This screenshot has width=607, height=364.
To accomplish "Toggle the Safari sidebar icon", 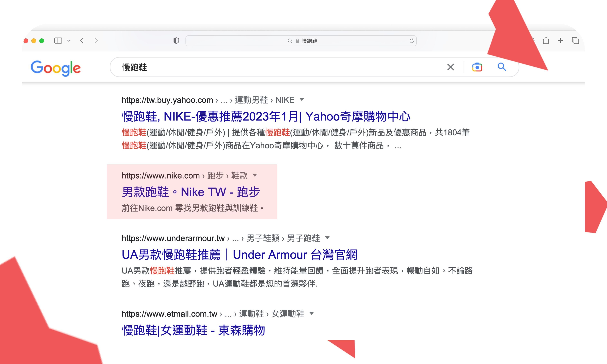I will [58, 41].
